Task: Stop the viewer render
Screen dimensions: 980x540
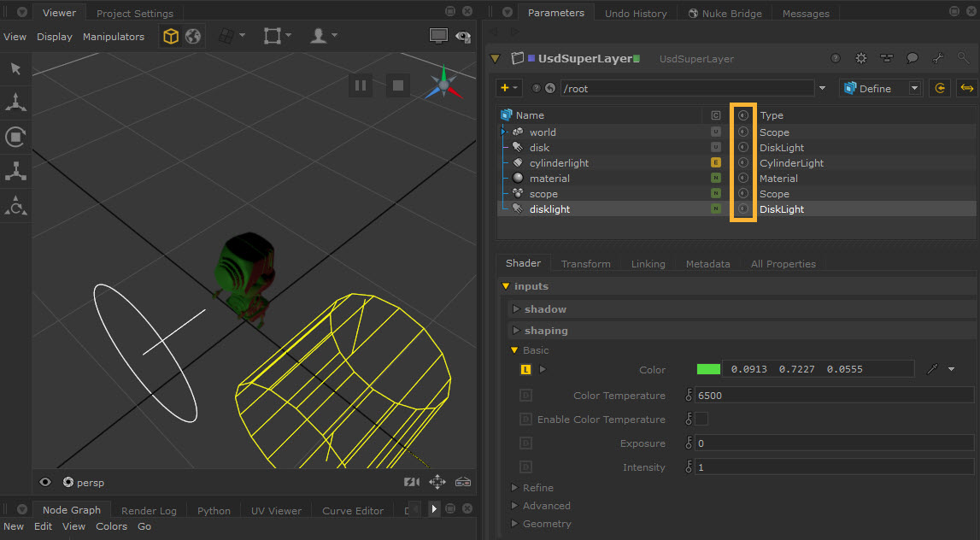Action: [x=397, y=85]
